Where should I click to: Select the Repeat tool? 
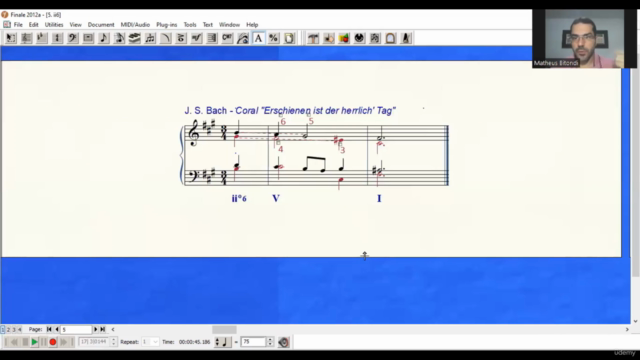point(212,38)
